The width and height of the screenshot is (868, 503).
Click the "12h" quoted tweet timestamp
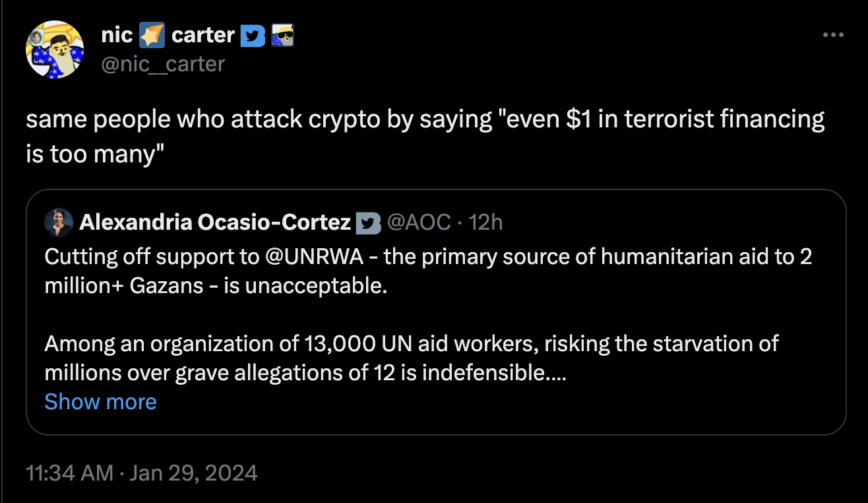click(485, 223)
